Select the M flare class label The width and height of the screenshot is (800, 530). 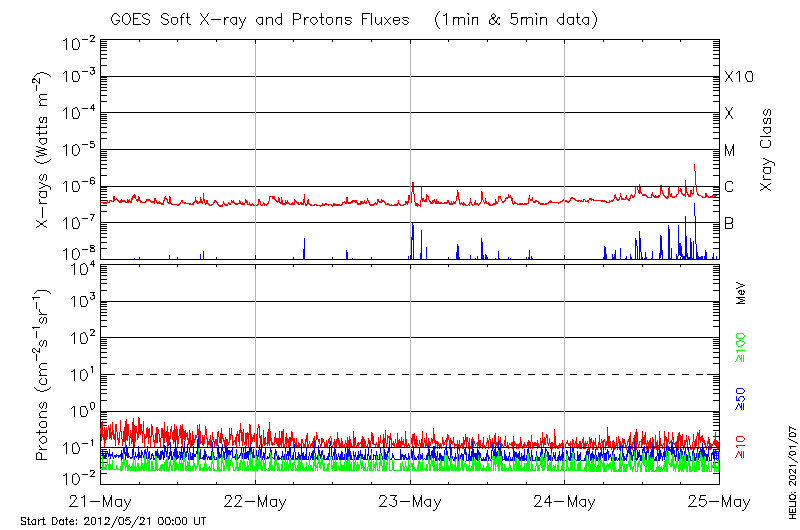(730, 151)
